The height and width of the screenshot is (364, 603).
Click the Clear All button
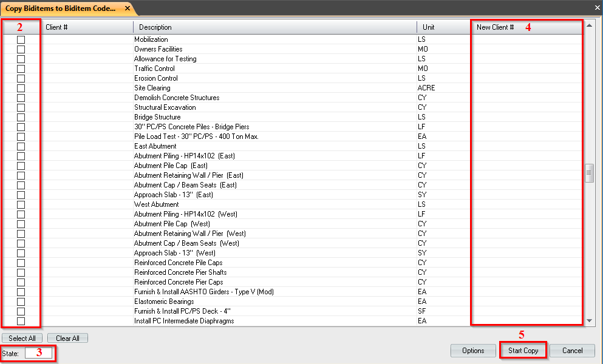tap(67, 338)
